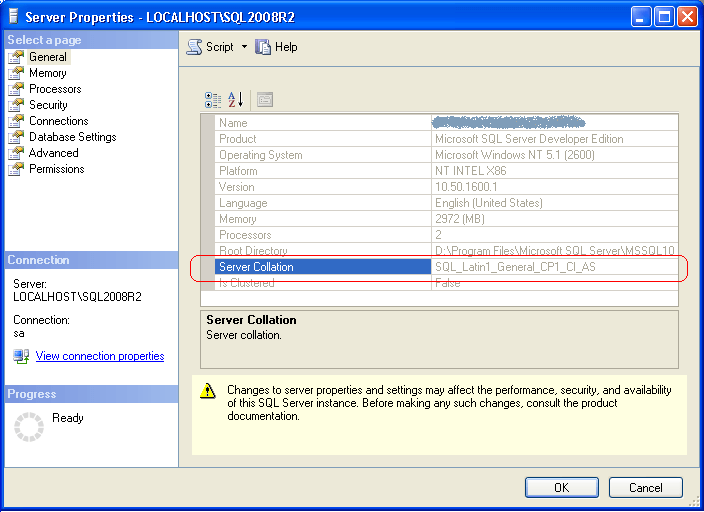Image resolution: width=704 pixels, height=512 pixels.
Task: Select the Operating System property row
Action: click(446, 155)
